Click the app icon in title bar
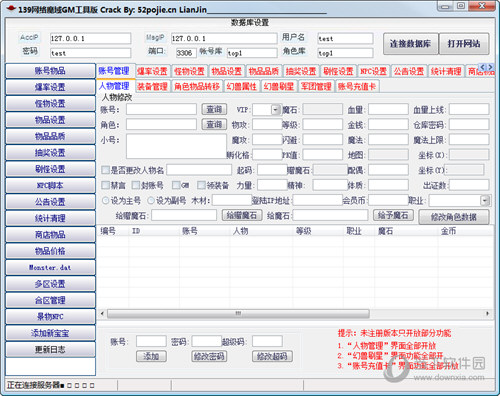The image size is (500, 396). coord(11,8)
